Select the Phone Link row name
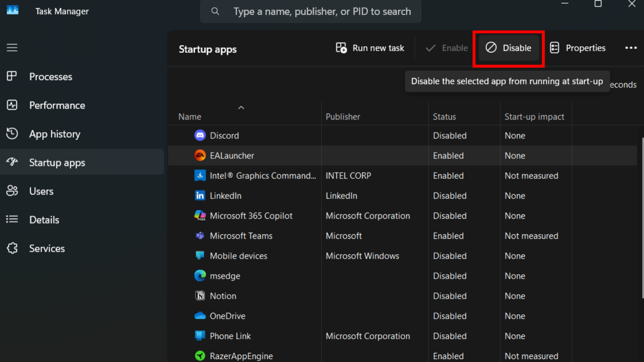Screen dimensions: 644x362 [230, 336]
